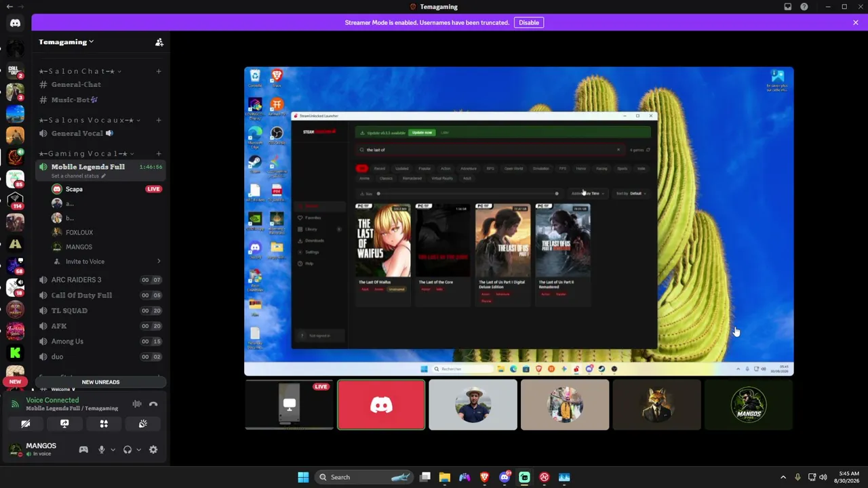Open output device options arrow beside headphones

tap(138, 449)
